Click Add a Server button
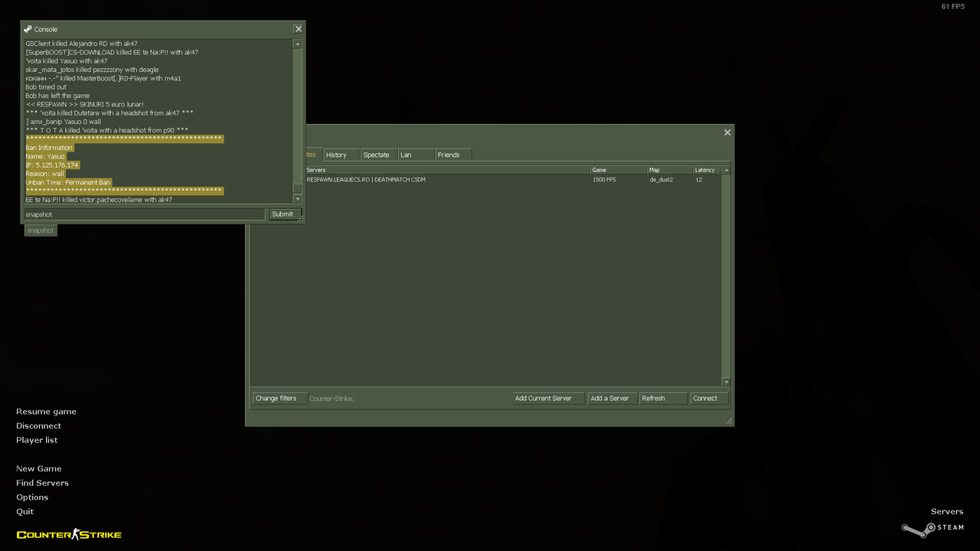980x551 pixels. [612, 398]
